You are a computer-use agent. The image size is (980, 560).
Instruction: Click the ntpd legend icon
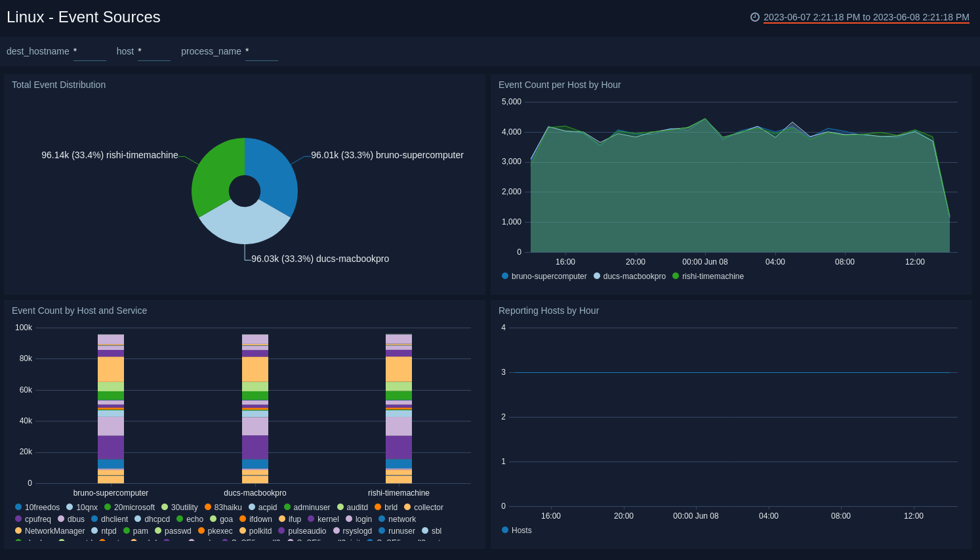94,530
